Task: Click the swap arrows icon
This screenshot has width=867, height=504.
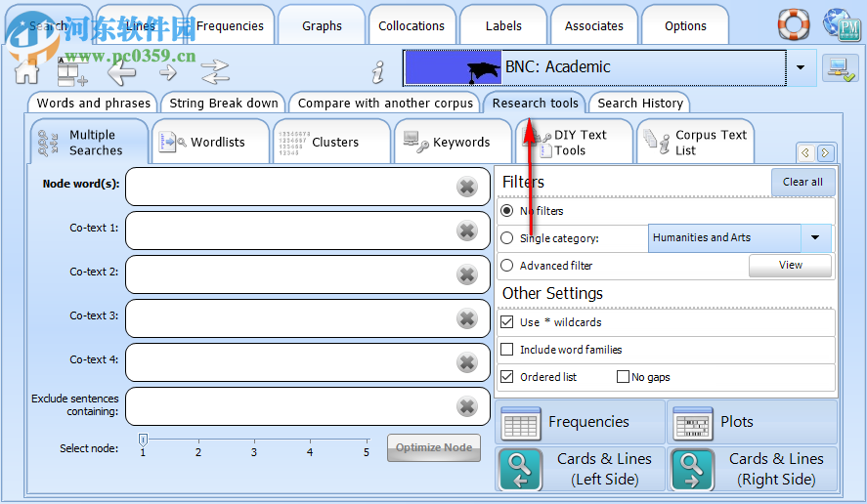Action: [x=215, y=72]
